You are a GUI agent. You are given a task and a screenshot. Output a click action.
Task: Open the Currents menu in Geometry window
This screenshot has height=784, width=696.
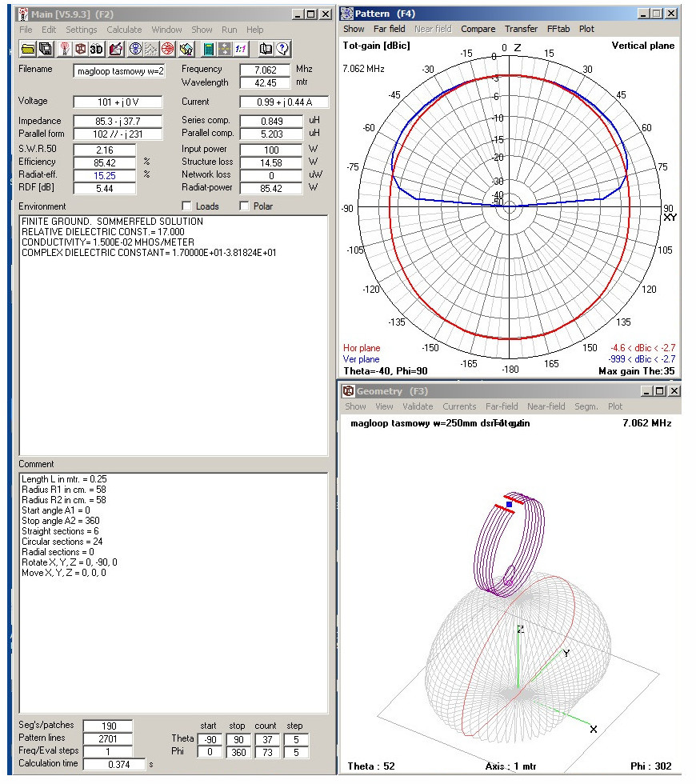click(459, 406)
